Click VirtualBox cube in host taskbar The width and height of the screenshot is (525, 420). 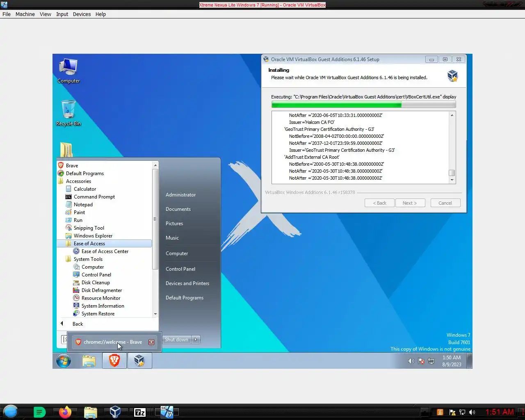click(115, 412)
